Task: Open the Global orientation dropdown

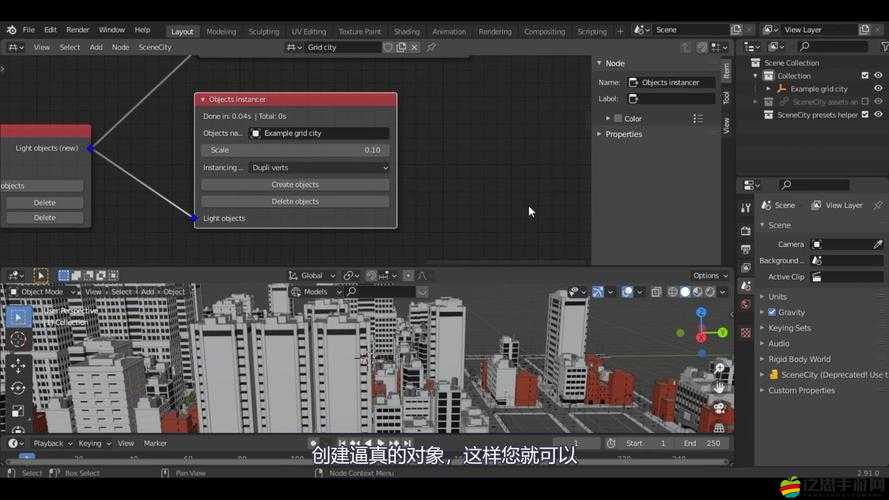Action: [x=312, y=276]
